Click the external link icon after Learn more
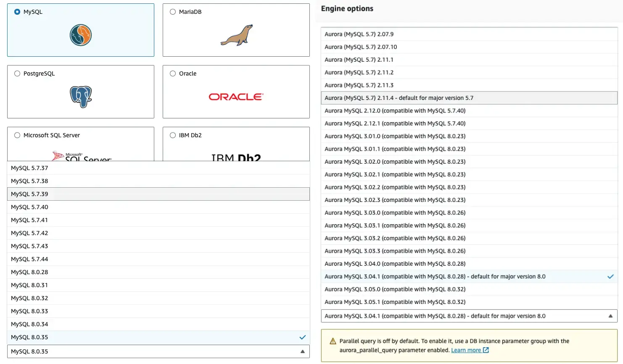Viewport: 623px width, 364px height. 486,350
